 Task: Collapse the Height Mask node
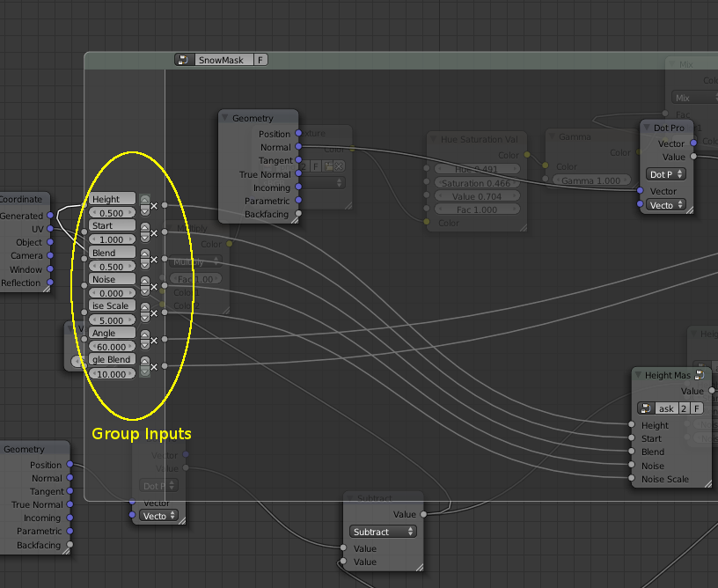[638, 375]
